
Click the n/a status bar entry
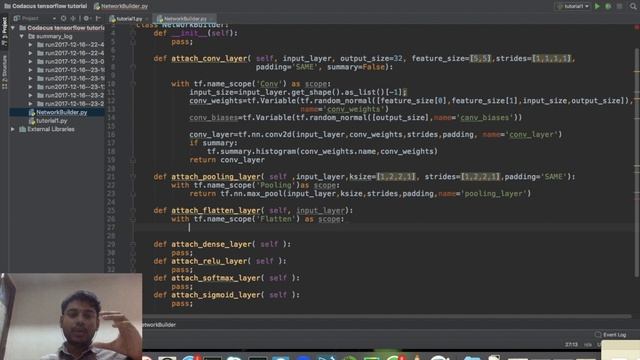(x=587, y=345)
